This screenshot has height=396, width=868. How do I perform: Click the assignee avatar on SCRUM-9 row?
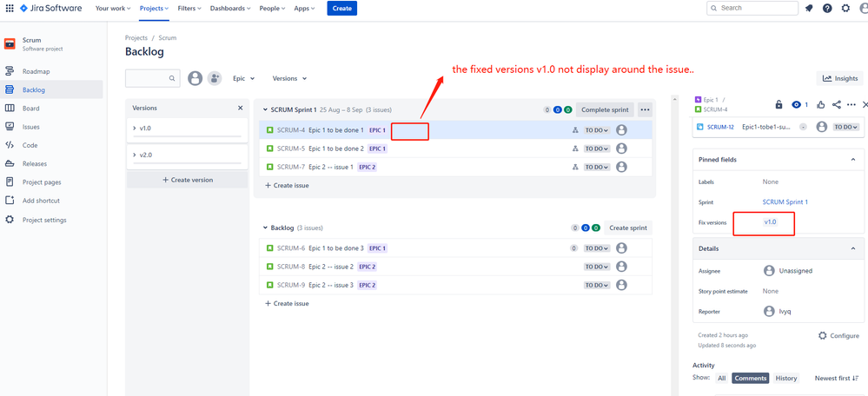[621, 286]
